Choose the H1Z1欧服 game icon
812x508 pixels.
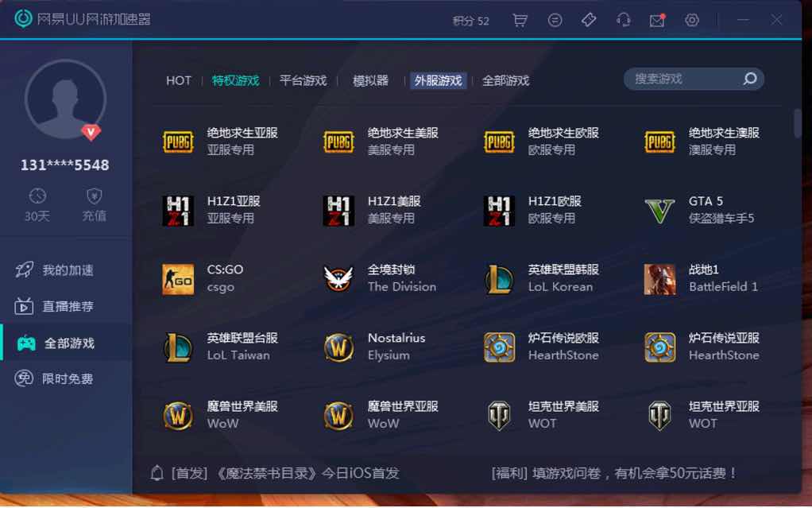tap(499, 211)
